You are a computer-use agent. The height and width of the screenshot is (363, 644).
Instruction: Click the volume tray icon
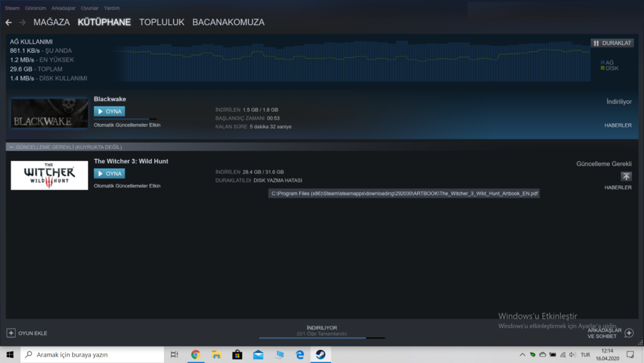click(x=572, y=355)
